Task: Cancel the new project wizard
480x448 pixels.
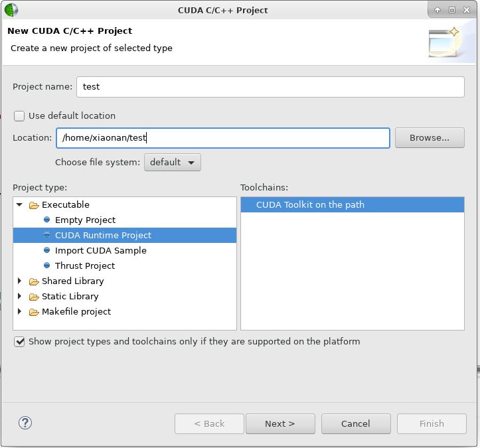Action: click(x=356, y=424)
